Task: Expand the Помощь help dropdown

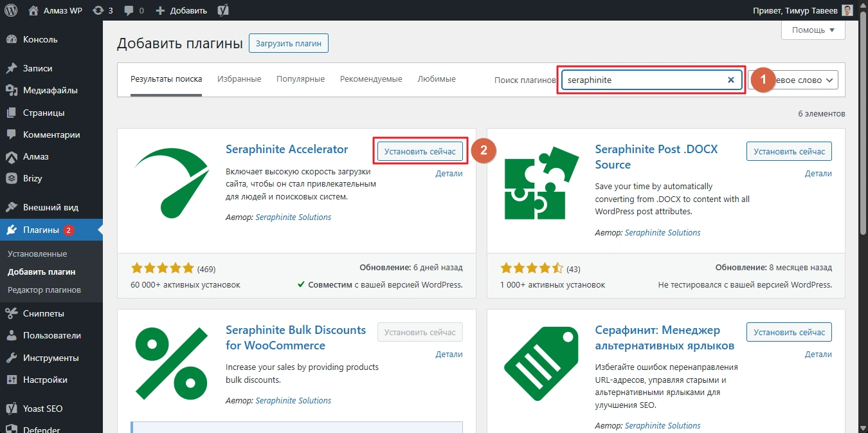Action: 813,30
